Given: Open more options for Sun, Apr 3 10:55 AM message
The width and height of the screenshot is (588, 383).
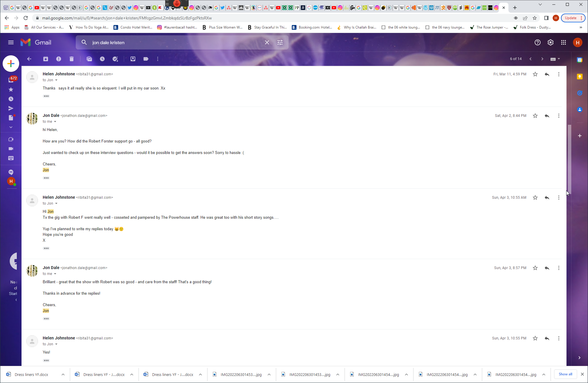Looking at the screenshot, I should (x=559, y=198).
